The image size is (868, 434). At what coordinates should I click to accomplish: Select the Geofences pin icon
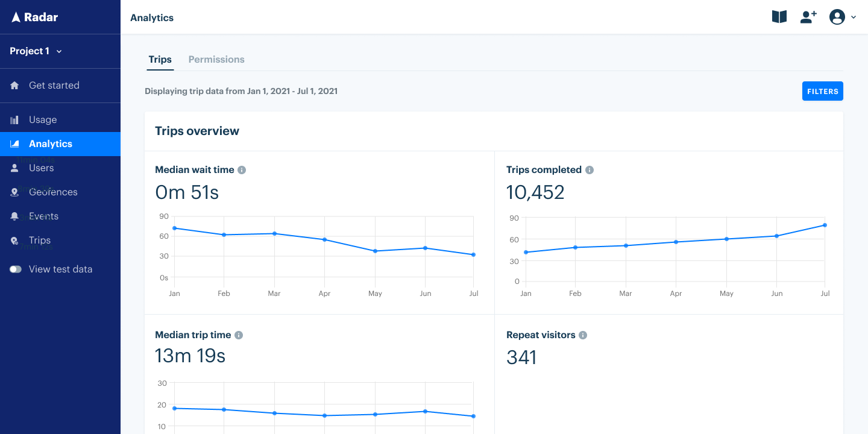(14, 192)
